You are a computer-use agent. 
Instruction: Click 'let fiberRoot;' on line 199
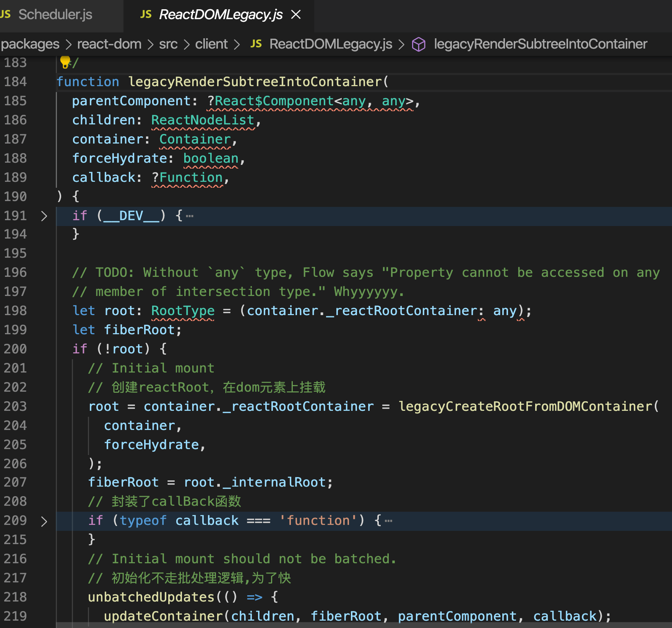[x=127, y=330]
